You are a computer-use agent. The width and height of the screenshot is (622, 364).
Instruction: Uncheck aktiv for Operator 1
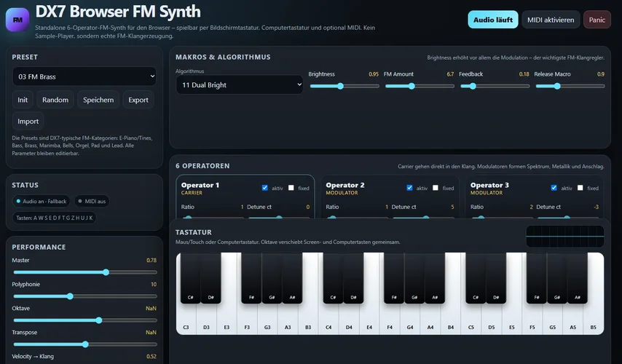pos(264,188)
